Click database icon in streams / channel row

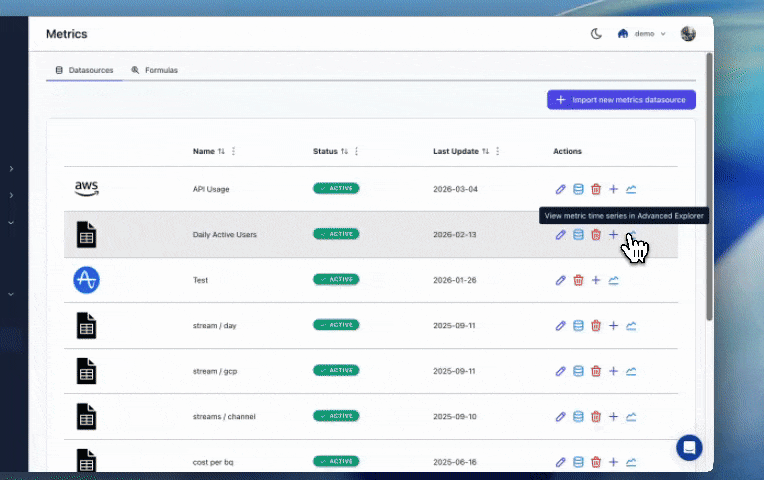coord(578,417)
